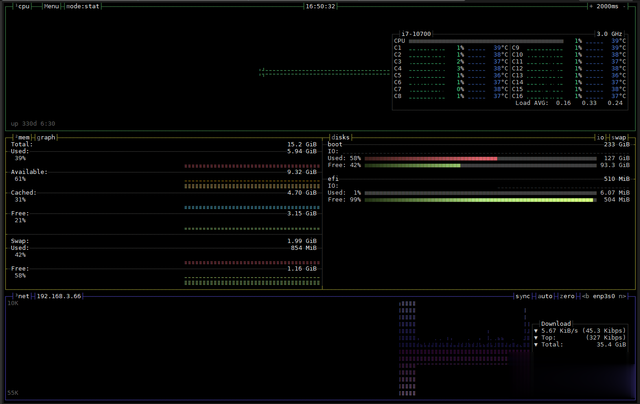
Task: Click the boot disk Used bar
Action: click(x=480, y=158)
